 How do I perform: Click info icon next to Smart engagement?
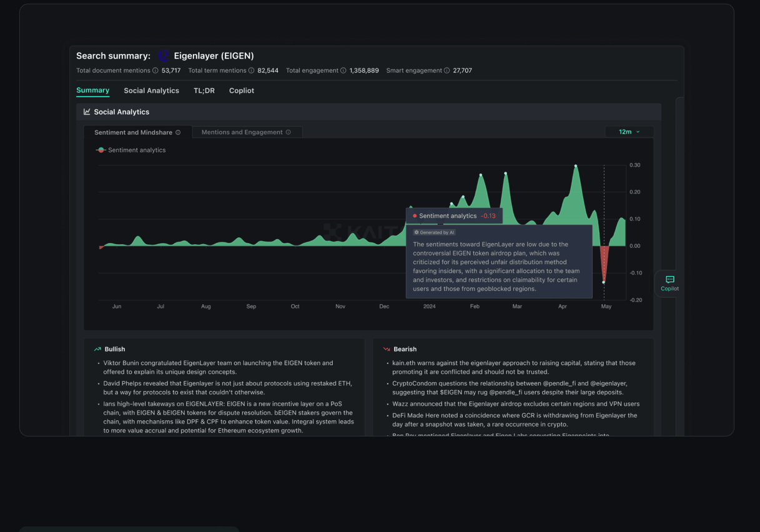click(447, 71)
